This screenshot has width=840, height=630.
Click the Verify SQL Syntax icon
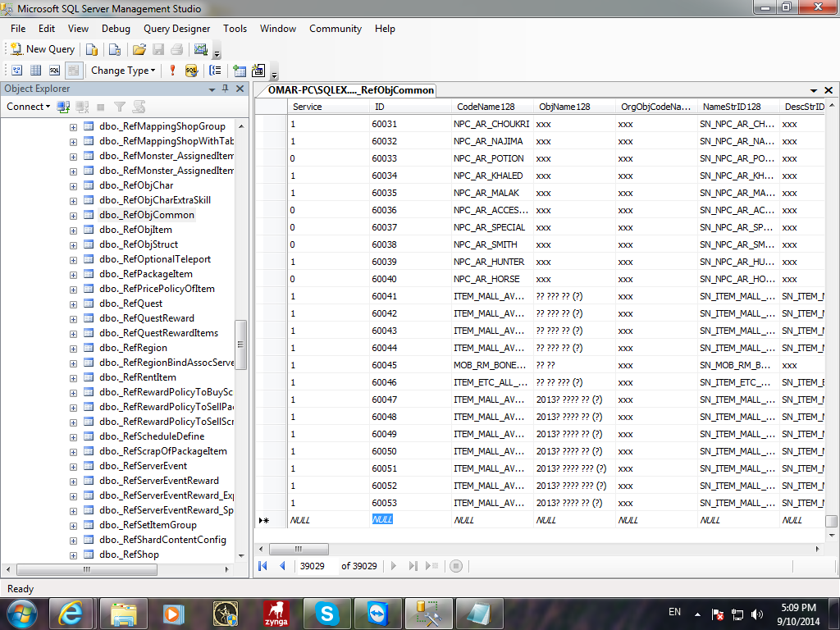(x=191, y=71)
